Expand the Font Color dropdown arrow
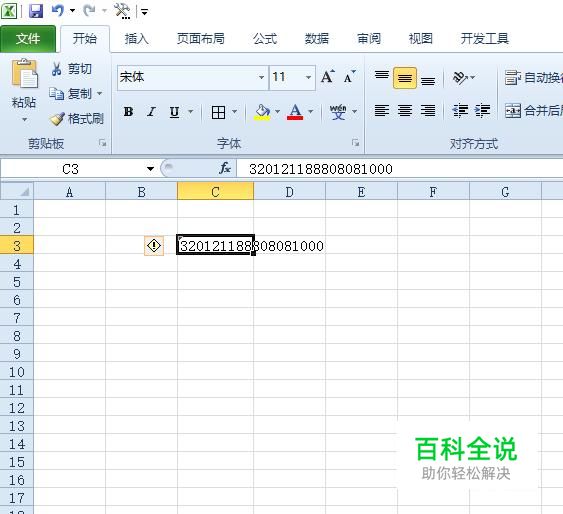563x514 pixels. pyautogui.click(x=311, y=112)
